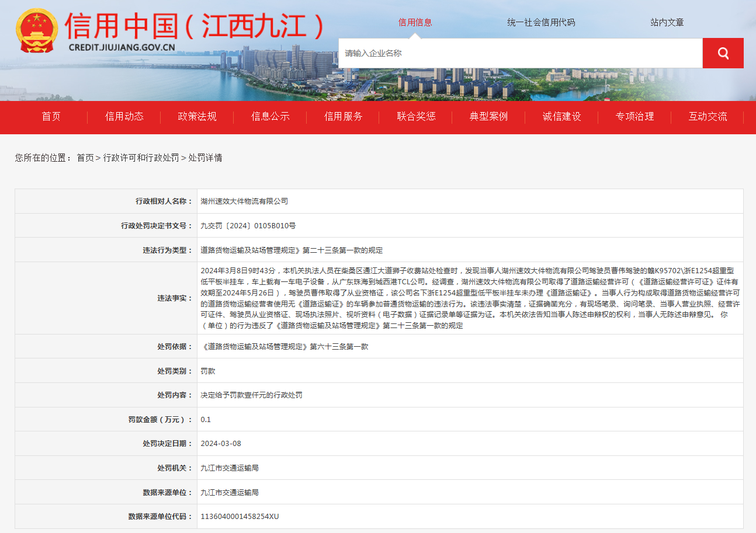The width and height of the screenshot is (756, 533).
Task: Select company name 湖州速效大件物流有限公司
Action: 244,201
